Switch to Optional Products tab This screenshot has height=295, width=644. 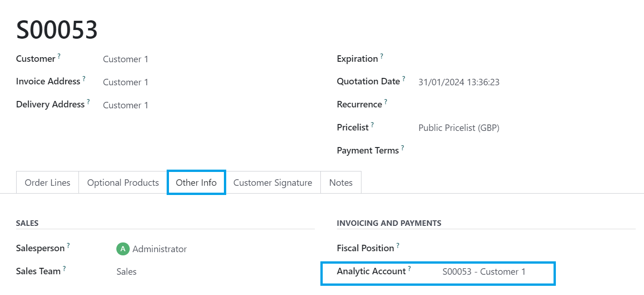(123, 183)
